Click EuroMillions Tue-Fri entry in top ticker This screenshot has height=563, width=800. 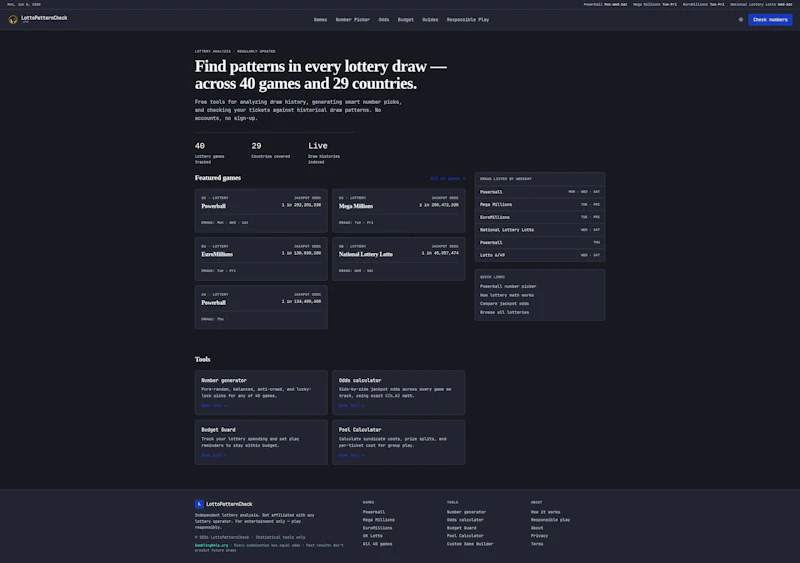(704, 5)
